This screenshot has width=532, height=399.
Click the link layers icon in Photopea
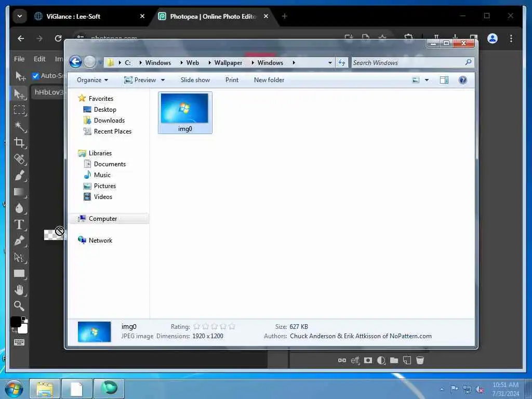pos(342,361)
